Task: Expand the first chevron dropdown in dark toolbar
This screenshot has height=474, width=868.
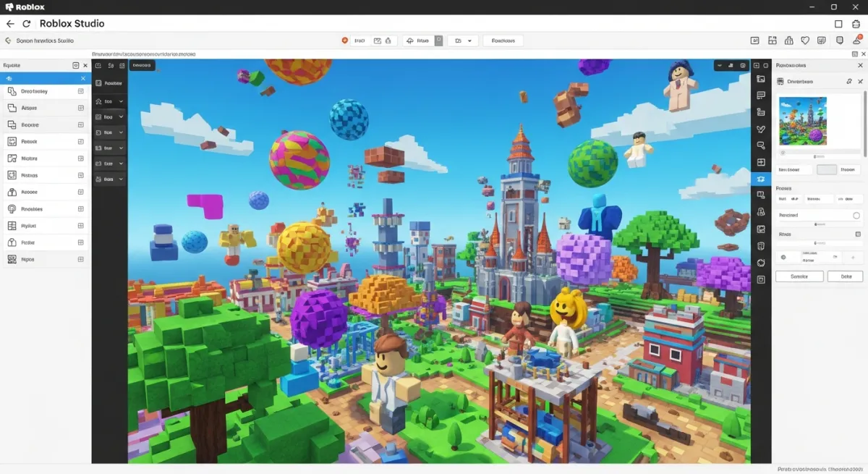Action: (121, 102)
